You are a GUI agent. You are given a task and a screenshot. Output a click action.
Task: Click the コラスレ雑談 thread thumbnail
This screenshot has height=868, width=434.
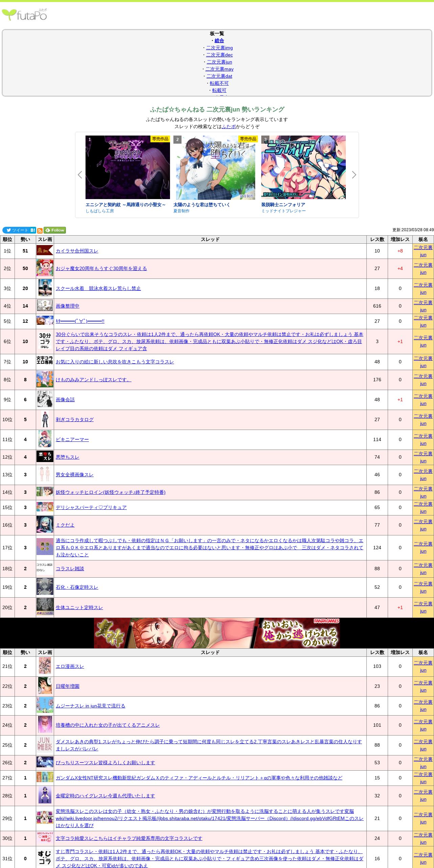[45, 568]
